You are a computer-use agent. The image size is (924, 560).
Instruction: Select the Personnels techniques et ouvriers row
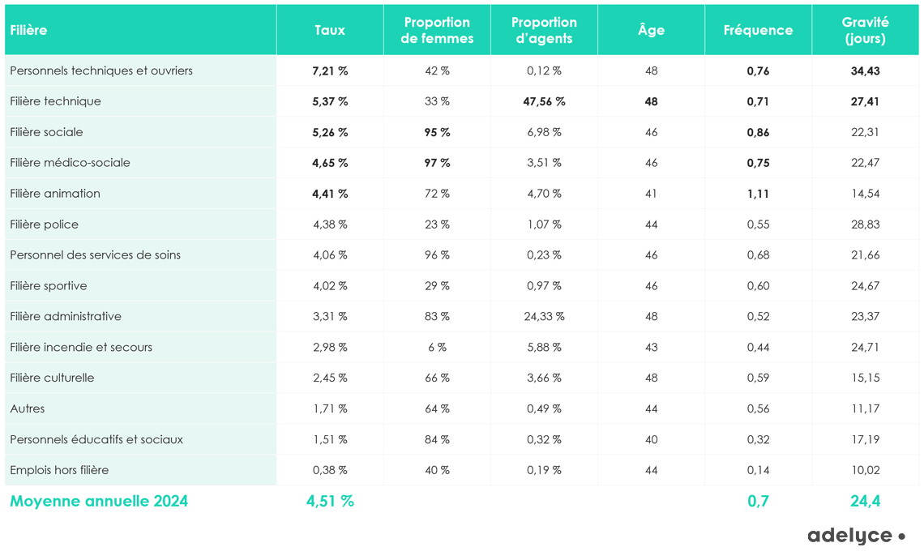[101, 71]
